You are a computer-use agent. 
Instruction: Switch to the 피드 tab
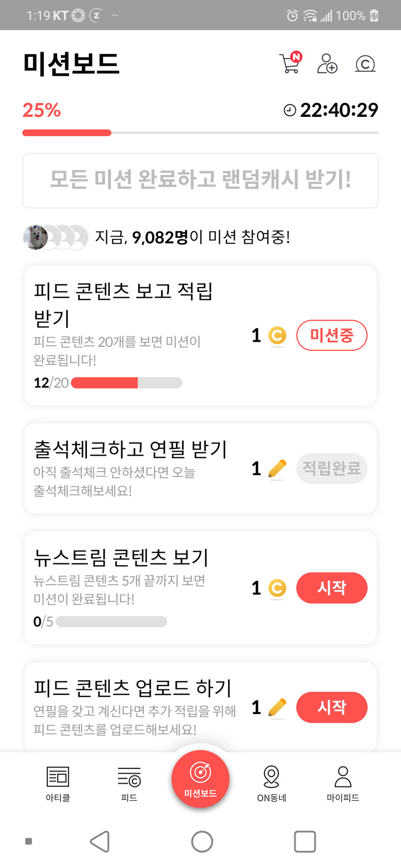tap(129, 783)
